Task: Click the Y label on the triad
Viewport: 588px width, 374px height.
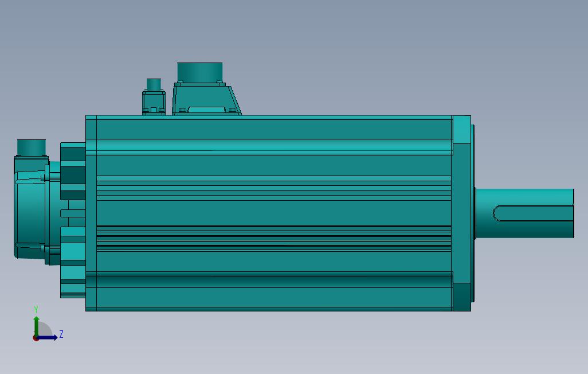Action: 36,310
